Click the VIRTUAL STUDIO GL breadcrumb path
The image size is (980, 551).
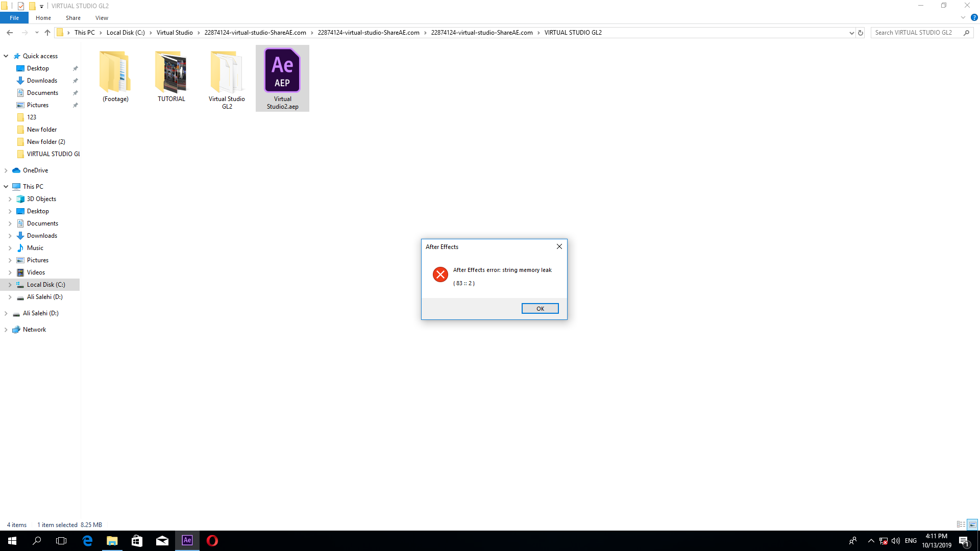click(574, 32)
